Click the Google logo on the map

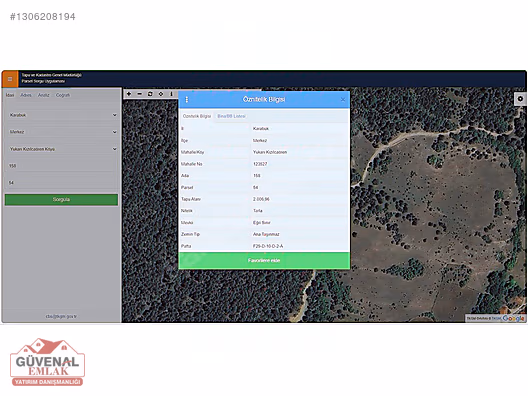(x=514, y=318)
